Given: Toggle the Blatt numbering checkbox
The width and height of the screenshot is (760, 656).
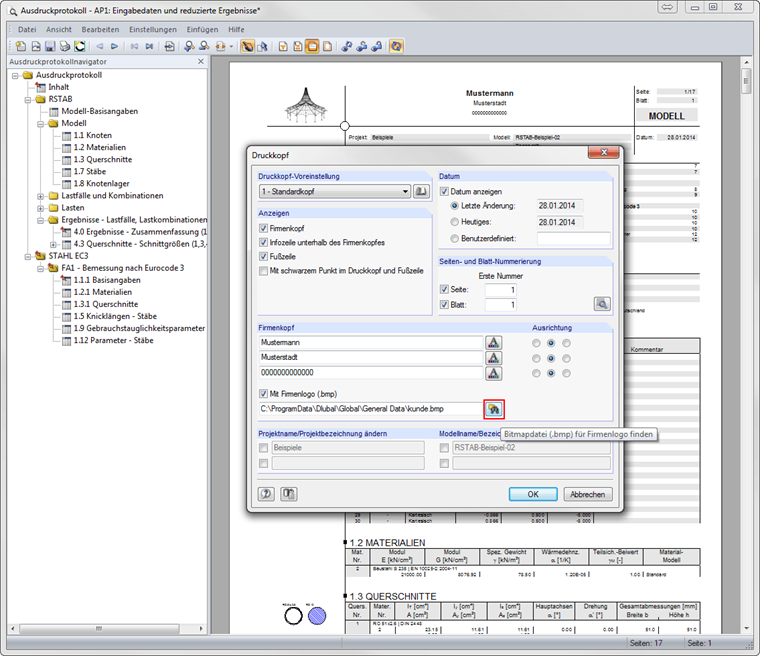Looking at the screenshot, I should [444, 304].
